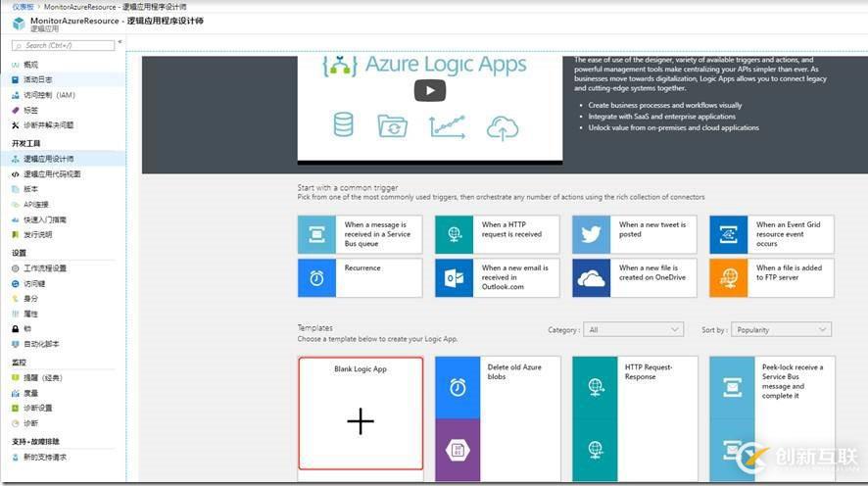868x486 pixels.
Task: Click the Logic App cube icon in header
Action: pyautogui.click(x=19, y=24)
